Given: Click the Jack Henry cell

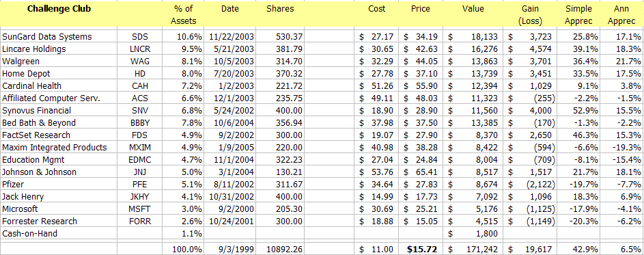Looking at the screenshot, I should click(59, 197).
